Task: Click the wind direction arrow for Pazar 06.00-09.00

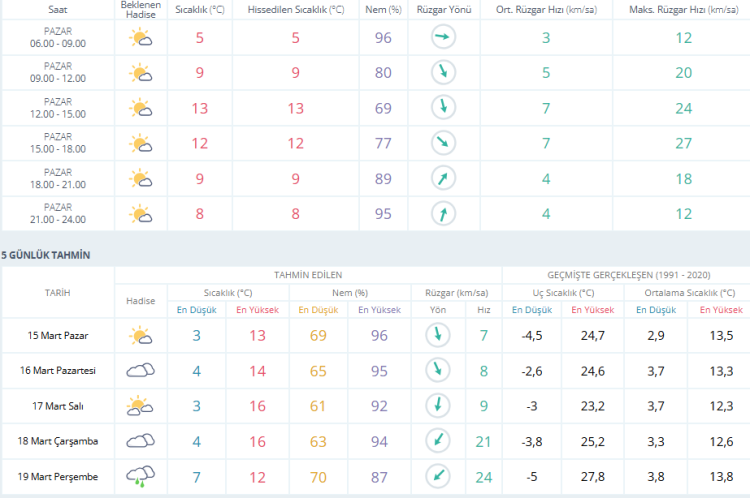Action: [441, 38]
